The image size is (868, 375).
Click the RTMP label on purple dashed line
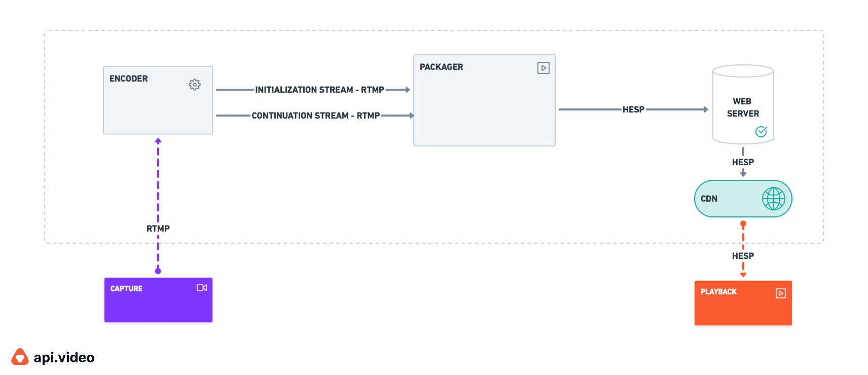[x=158, y=229]
